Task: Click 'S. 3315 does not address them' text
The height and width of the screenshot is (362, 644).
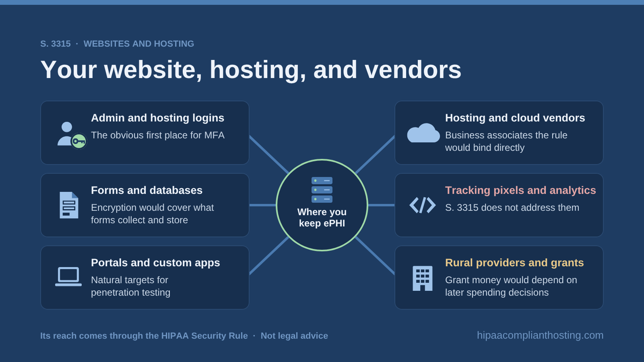Action: pyautogui.click(x=512, y=208)
